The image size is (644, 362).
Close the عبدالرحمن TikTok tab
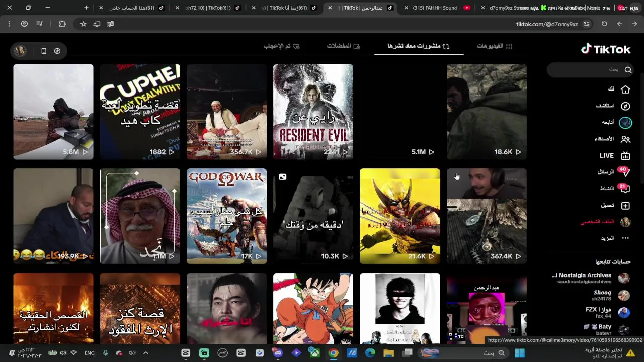(330, 8)
